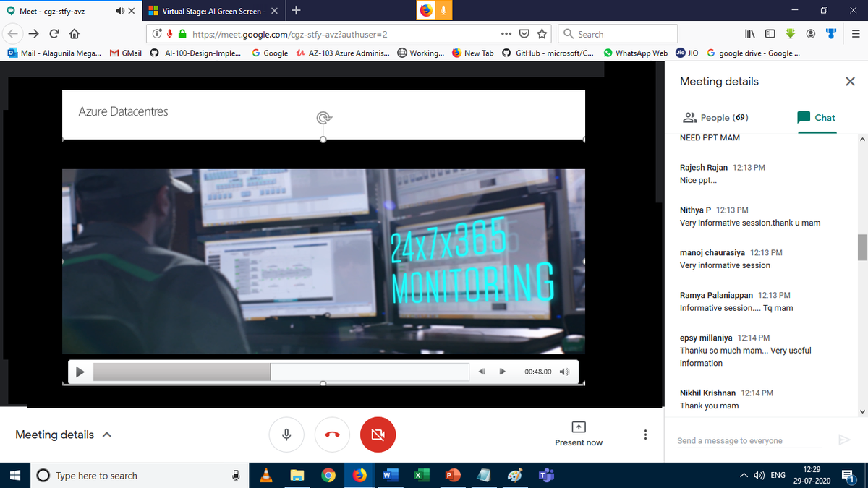Open the AZ-103 Azure Adminis... bookmark
Viewport: 868px width, 488px height.
[344, 53]
